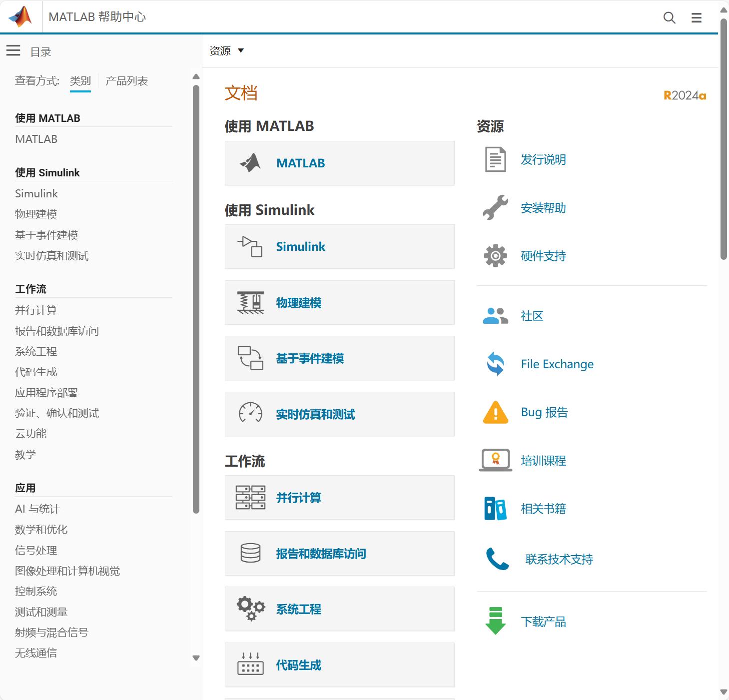Click the 联系技术支持 phone icon

point(498,559)
